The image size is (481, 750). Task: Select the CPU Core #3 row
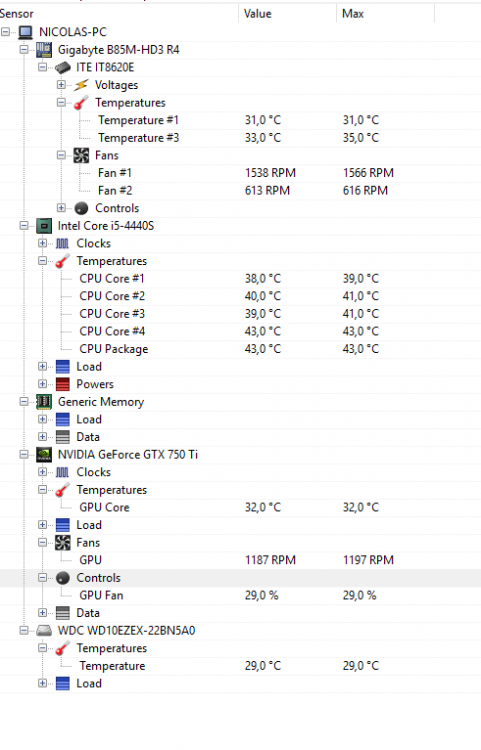[240, 314]
